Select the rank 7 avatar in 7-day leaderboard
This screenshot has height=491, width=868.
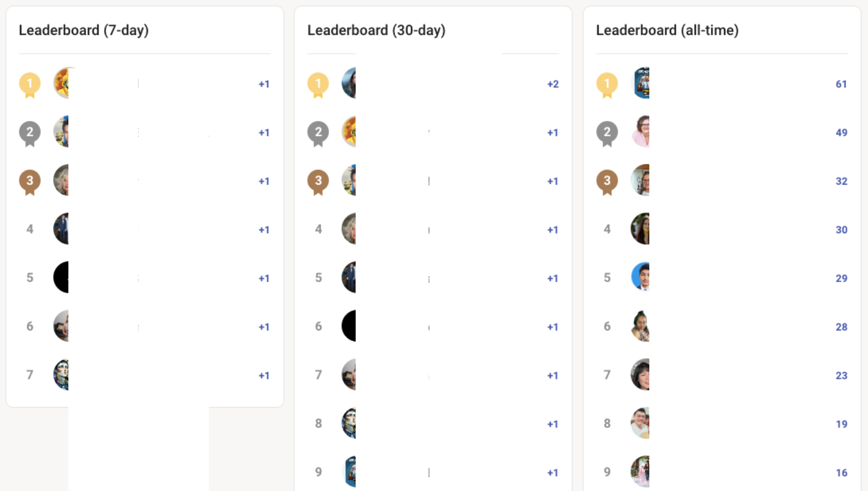point(61,375)
